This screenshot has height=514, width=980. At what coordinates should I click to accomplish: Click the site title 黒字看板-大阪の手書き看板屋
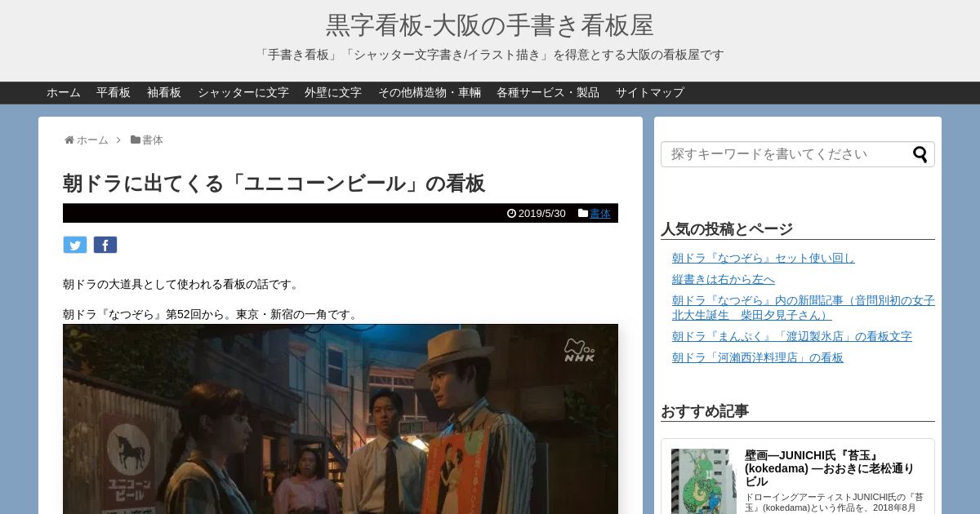pyautogui.click(x=490, y=25)
